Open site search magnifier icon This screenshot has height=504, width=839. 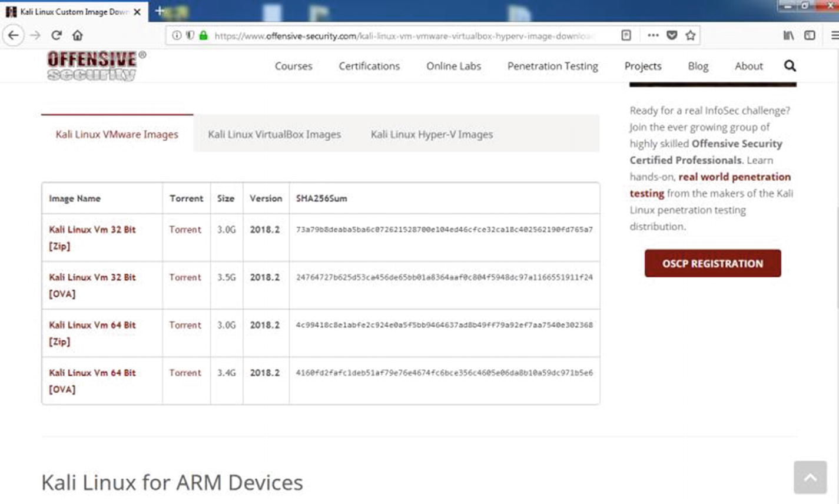790,66
